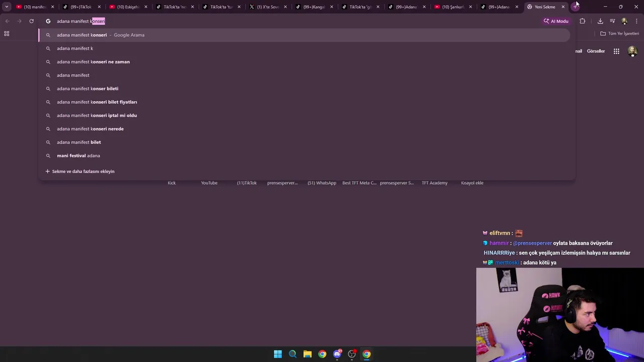Switch to the '(10) Şanlıurfa' tab
This screenshot has width=644, height=362.
tap(452, 7)
